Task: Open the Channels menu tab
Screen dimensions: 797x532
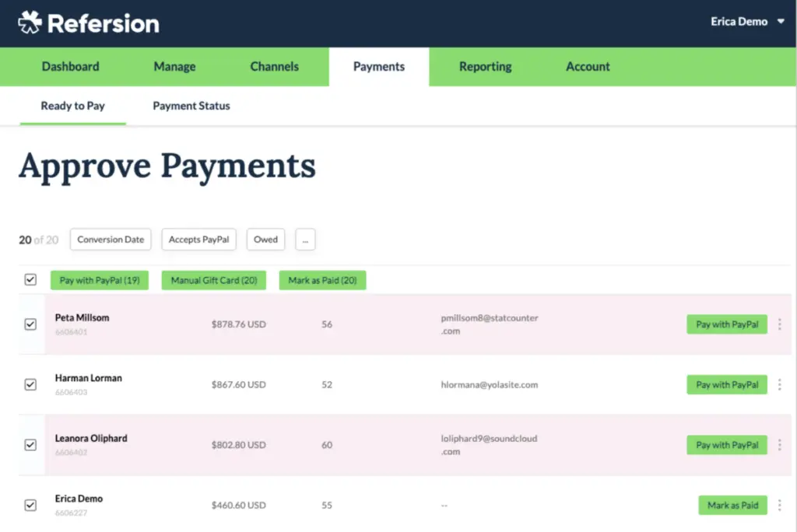Action: pos(274,67)
